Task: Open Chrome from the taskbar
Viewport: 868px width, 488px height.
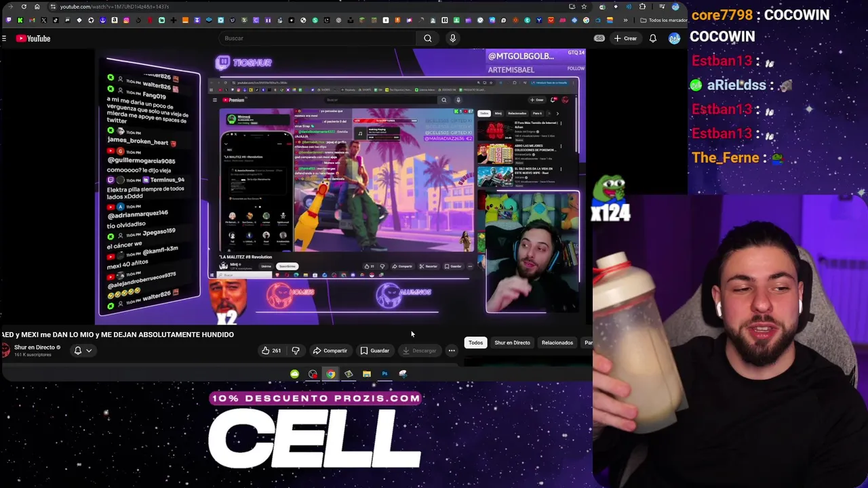Action: 330,374
